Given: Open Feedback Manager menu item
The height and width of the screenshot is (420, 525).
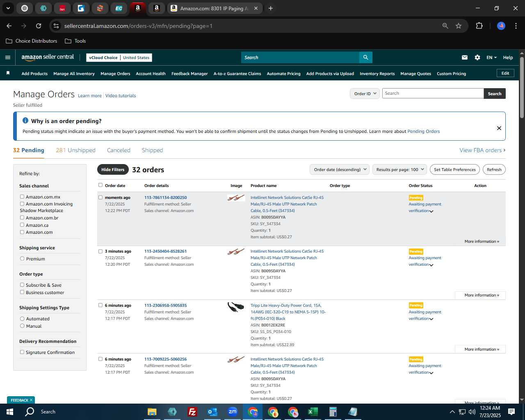Looking at the screenshot, I should pos(189,74).
